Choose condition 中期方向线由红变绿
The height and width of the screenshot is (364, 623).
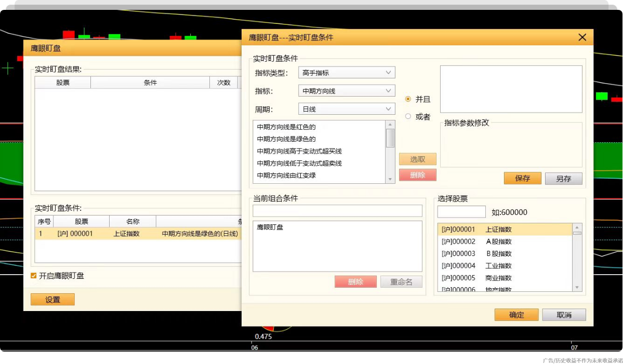click(286, 176)
